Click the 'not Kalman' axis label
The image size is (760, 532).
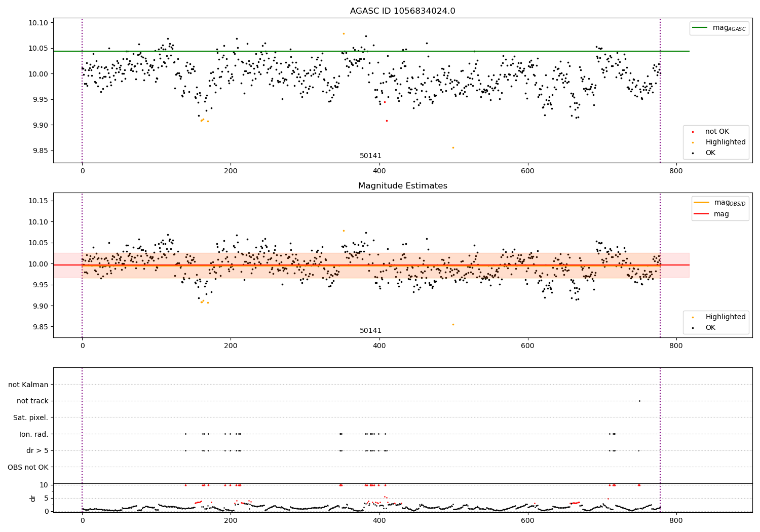(x=28, y=385)
